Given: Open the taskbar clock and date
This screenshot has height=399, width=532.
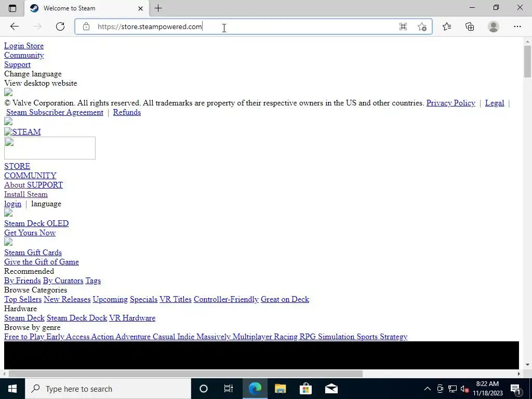Looking at the screenshot, I should (x=487, y=389).
